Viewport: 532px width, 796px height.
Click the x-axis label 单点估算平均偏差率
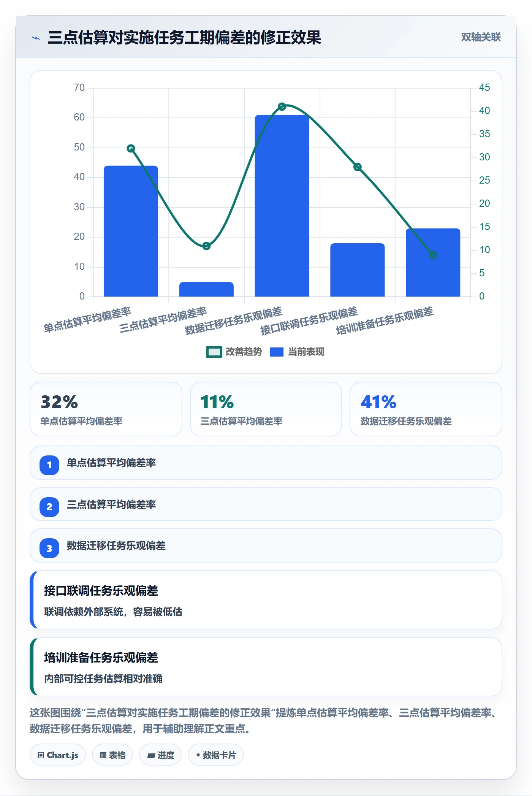tap(87, 320)
